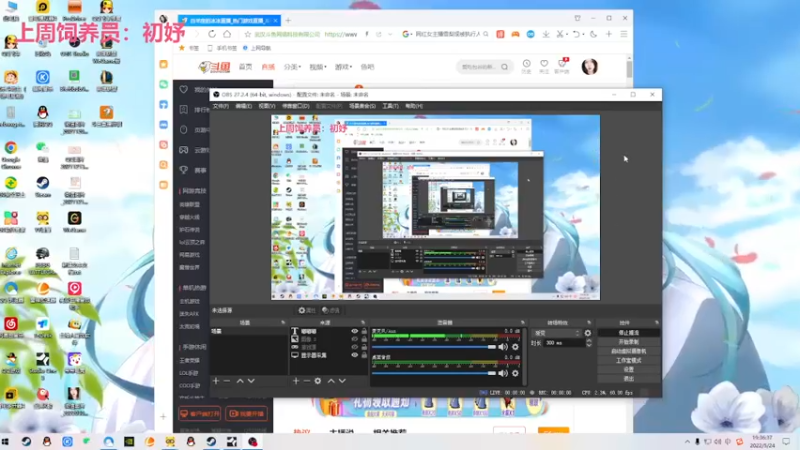
Task: Toggle lock on display capture source
Action: click(364, 355)
